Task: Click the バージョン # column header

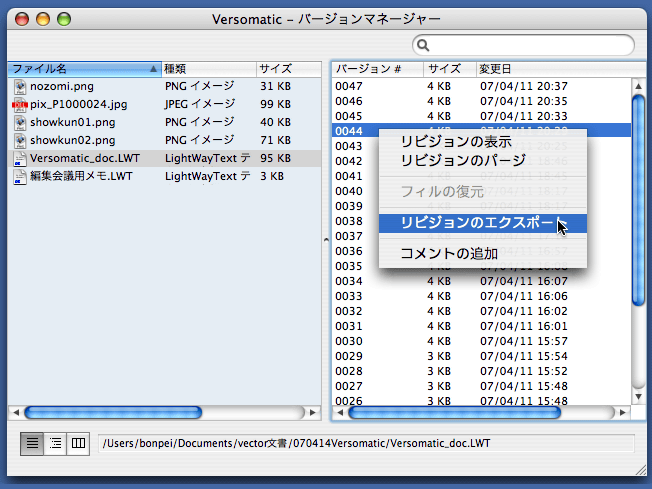Action: tap(378, 69)
